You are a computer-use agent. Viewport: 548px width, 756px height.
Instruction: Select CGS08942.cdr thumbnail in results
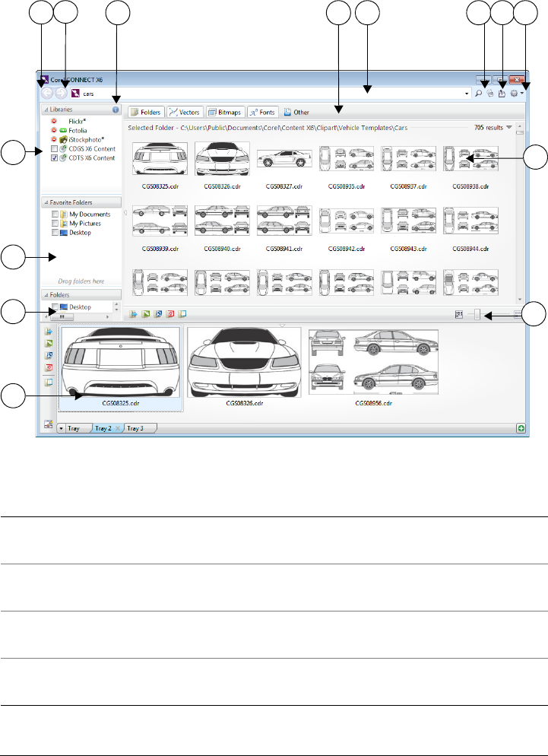pyautogui.click(x=347, y=221)
